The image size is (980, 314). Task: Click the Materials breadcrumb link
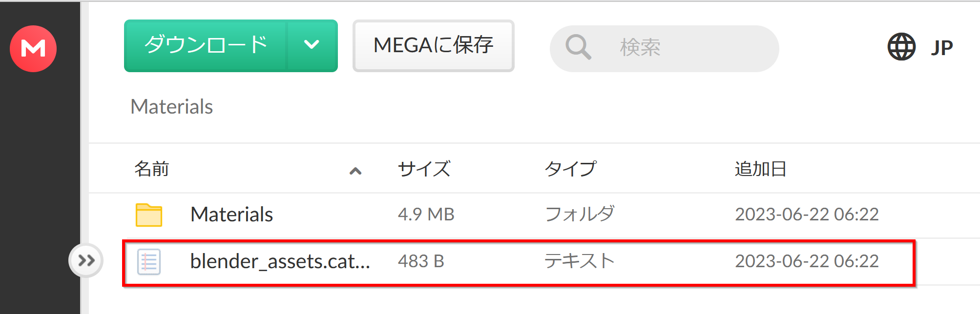172,106
